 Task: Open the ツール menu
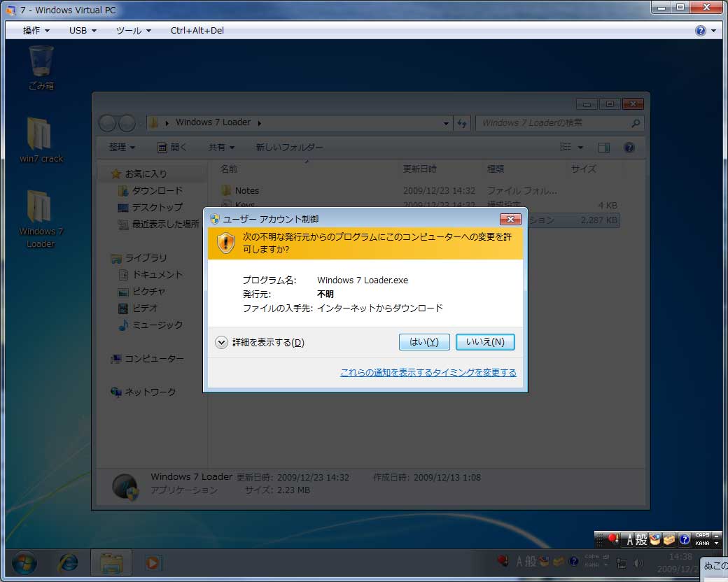pos(133,31)
